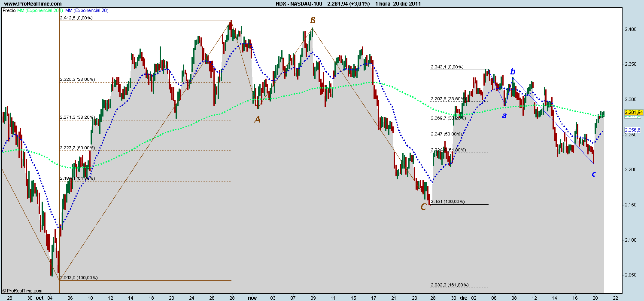644x301 pixels.
Task: Select the 'MM (Exponencial 200)' legend label
Action: [x=40, y=10]
